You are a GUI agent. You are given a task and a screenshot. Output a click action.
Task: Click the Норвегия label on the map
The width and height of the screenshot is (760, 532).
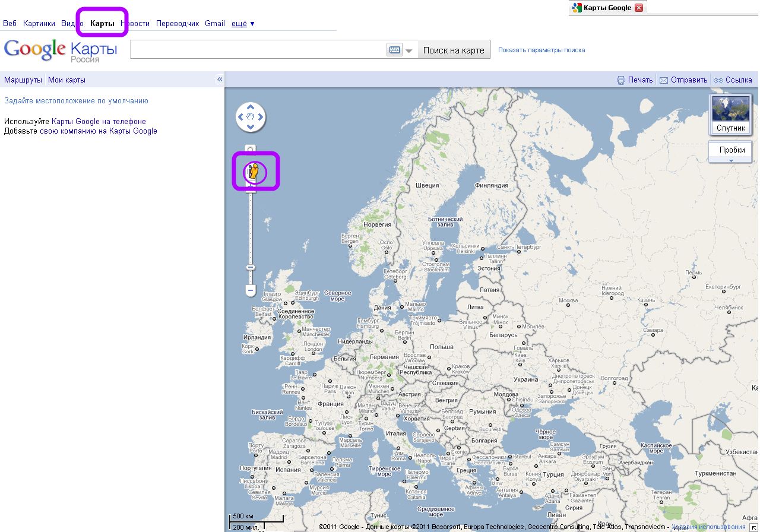(x=377, y=225)
